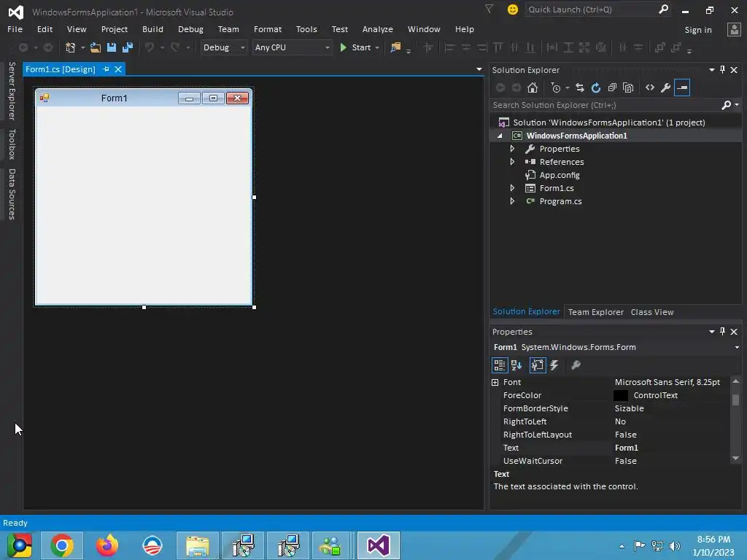Expand the Program.cs node

(x=512, y=201)
